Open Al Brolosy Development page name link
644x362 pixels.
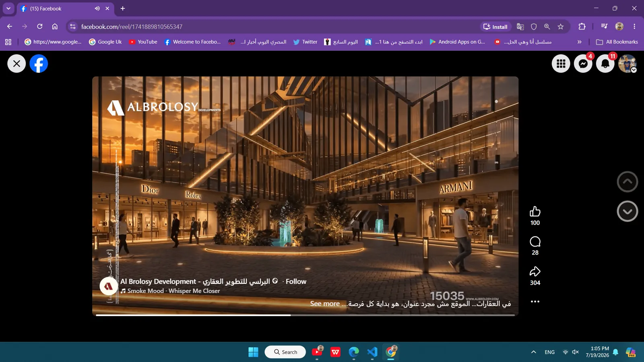[x=195, y=282]
